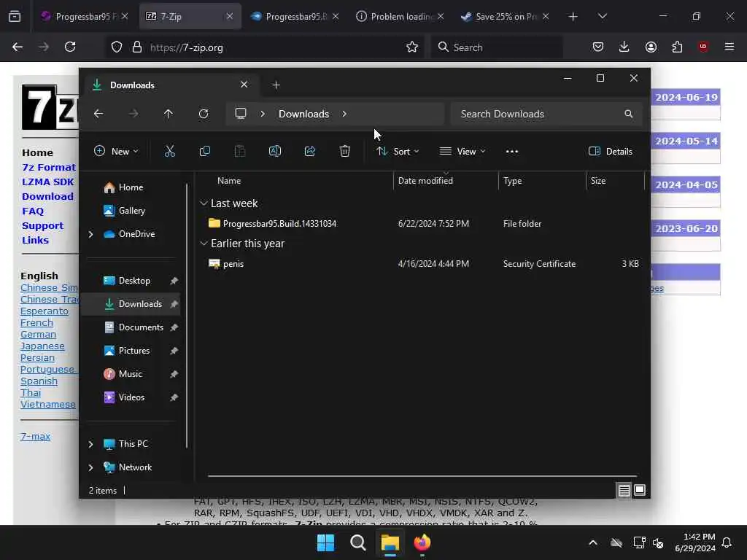
Task: Open the FAQ link on 7-Zip site
Action: pos(33,211)
